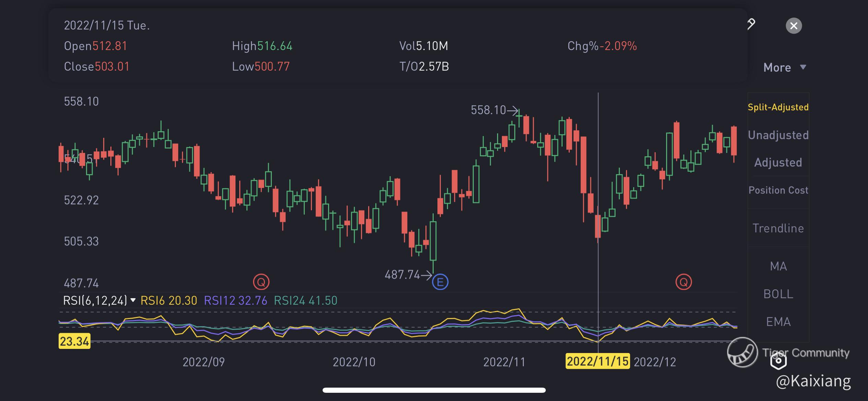Tap the hexagon camera icon
This screenshot has width=868, height=401.
point(778,361)
